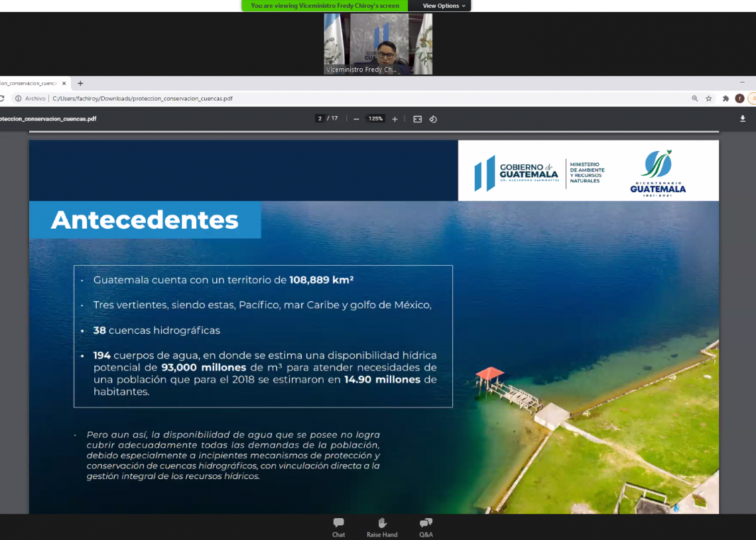This screenshot has width=756, height=540.
Task: Open the browser extensions puzzle icon
Action: tap(725, 99)
